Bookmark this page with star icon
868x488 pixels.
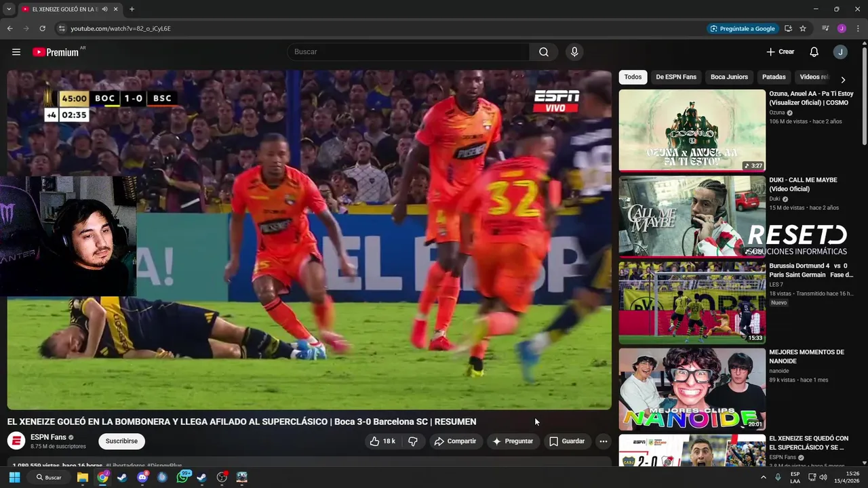pos(803,28)
